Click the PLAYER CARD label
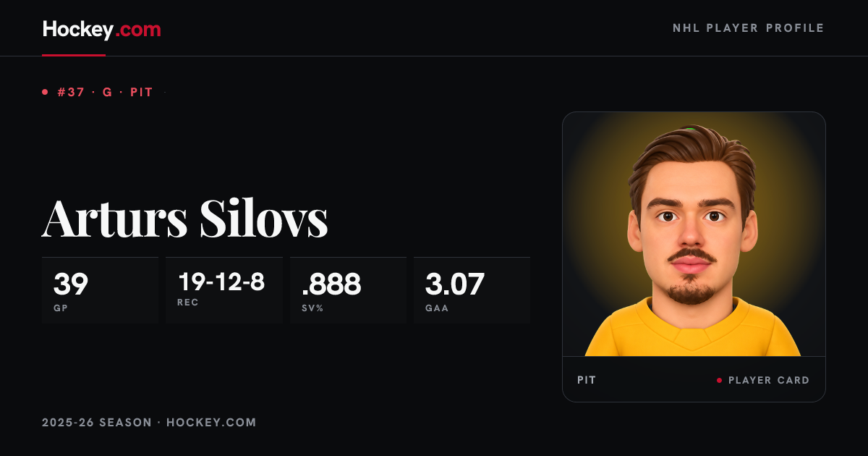Image resolution: width=868 pixels, height=456 pixels. coord(769,380)
